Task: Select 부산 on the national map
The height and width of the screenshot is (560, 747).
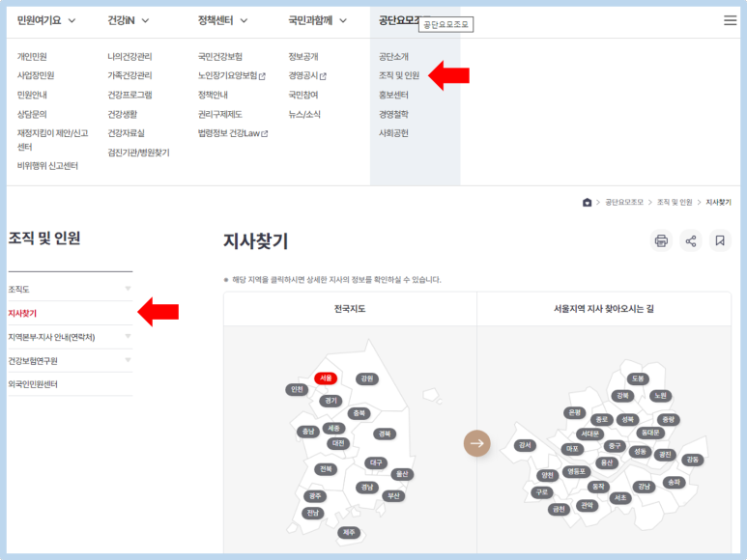Action: click(x=393, y=495)
